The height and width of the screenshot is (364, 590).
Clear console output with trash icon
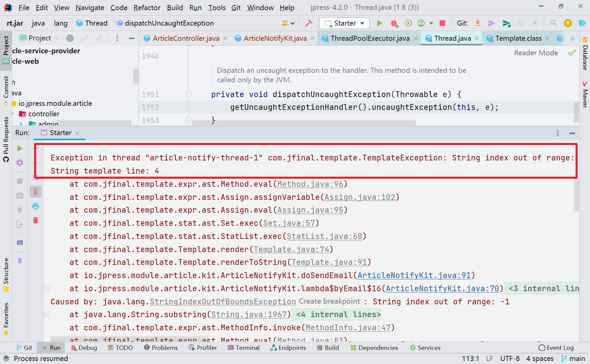tap(35, 220)
